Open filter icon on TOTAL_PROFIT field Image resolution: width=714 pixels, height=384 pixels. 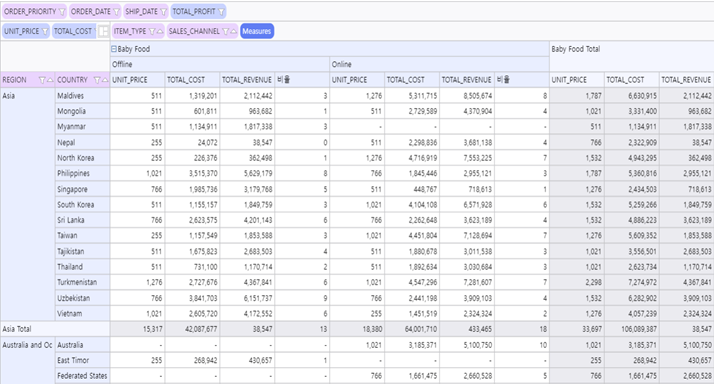pos(221,12)
